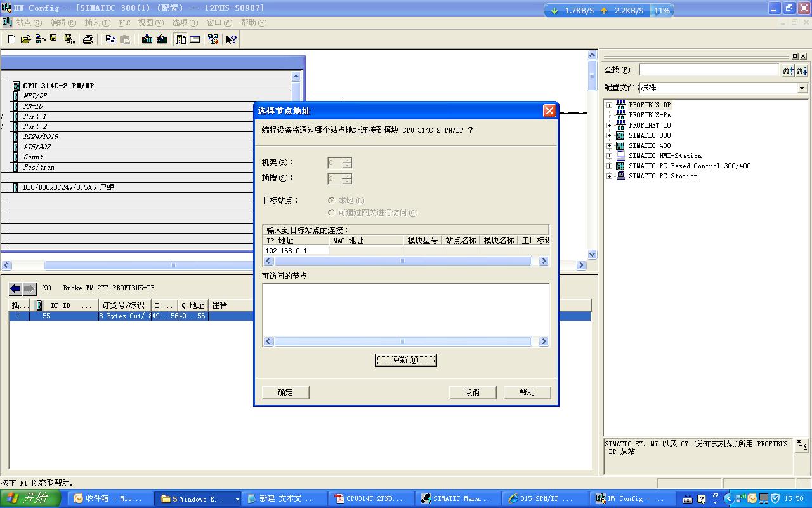The width and height of the screenshot is (812, 508).
Task: Close the 选择节点地址 dialog
Action: [x=549, y=110]
